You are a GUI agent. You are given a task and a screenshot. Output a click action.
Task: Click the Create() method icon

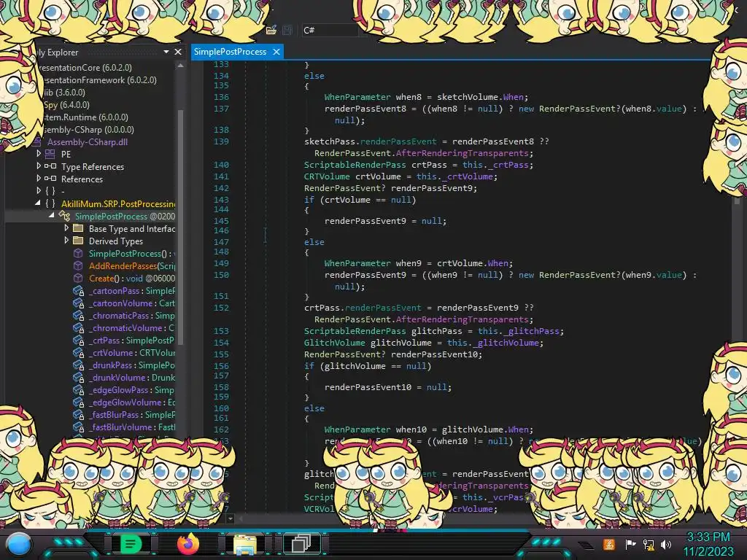[78, 278]
